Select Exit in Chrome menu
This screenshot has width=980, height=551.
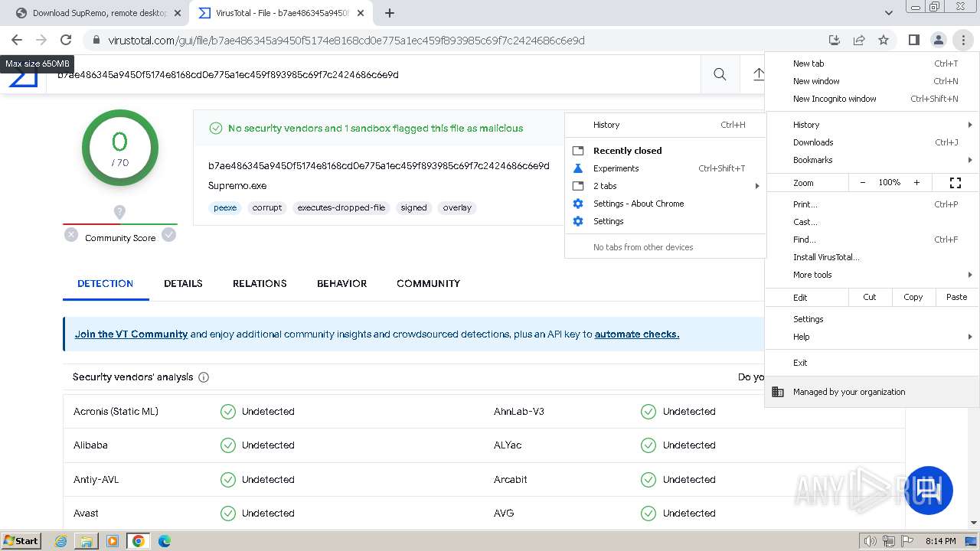click(x=872, y=363)
